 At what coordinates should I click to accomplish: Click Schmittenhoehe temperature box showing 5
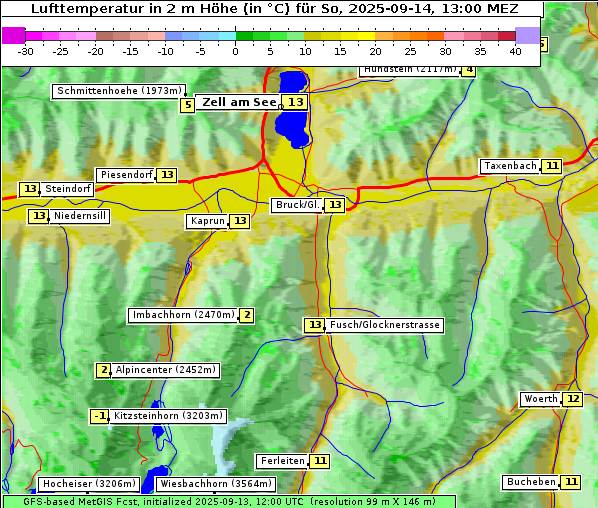187,105
